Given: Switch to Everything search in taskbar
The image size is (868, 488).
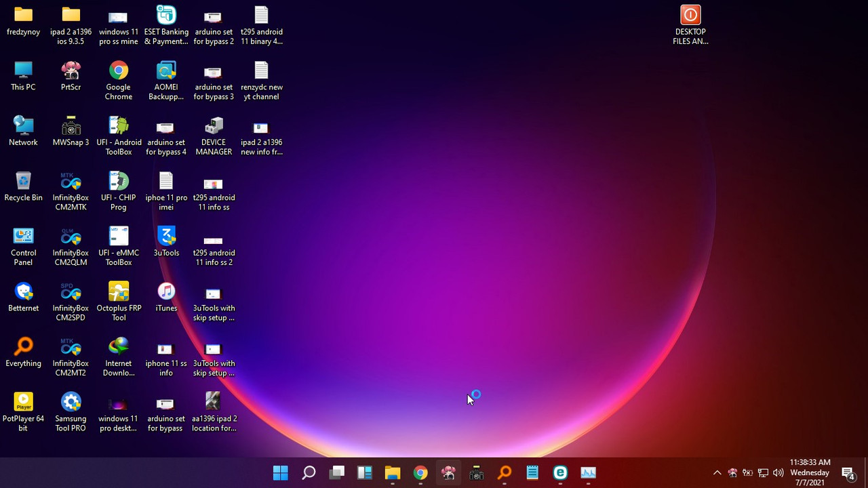Looking at the screenshot, I should pyautogui.click(x=505, y=472).
